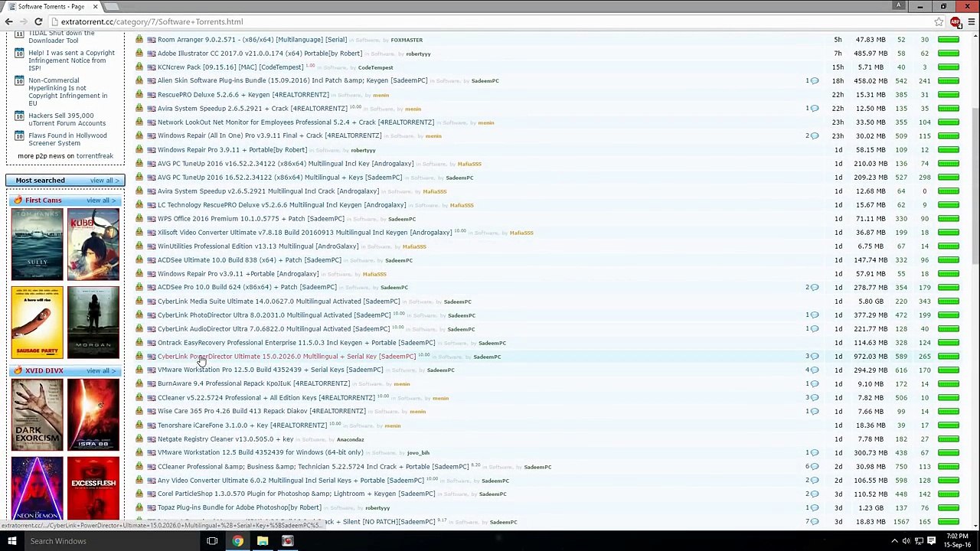The width and height of the screenshot is (980, 551).
Task: Click download icon beside Netgate Registry Cleaner
Action: (139, 439)
